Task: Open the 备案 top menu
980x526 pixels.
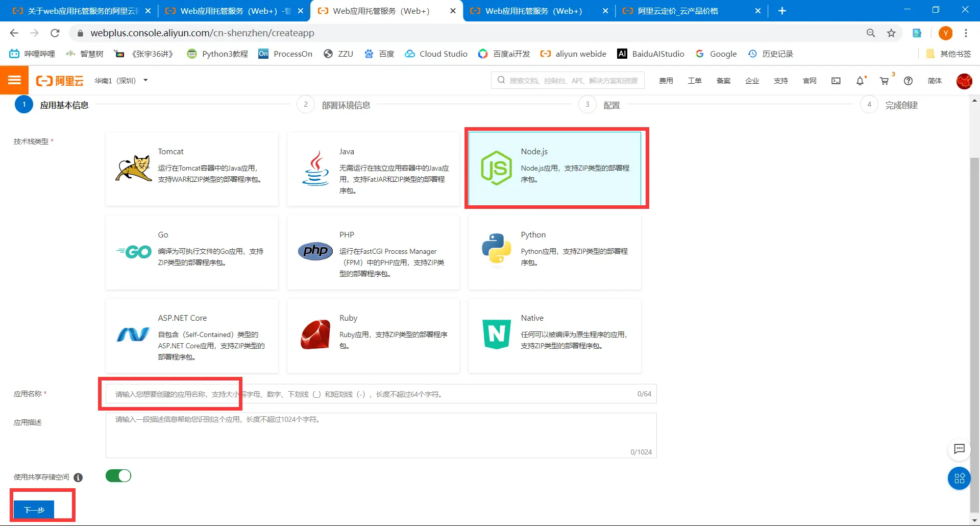Action: (x=723, y=81)
